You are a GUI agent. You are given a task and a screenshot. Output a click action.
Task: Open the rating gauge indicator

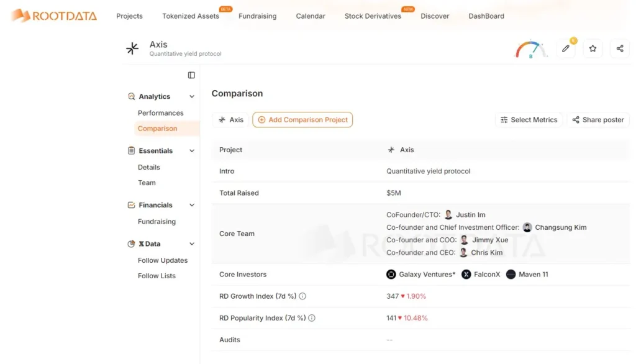coord(530,50)
